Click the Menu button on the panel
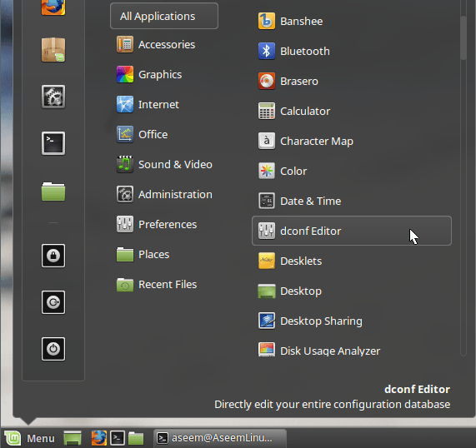476x448 pixels. pyautogui.click(x=29, y=438)
